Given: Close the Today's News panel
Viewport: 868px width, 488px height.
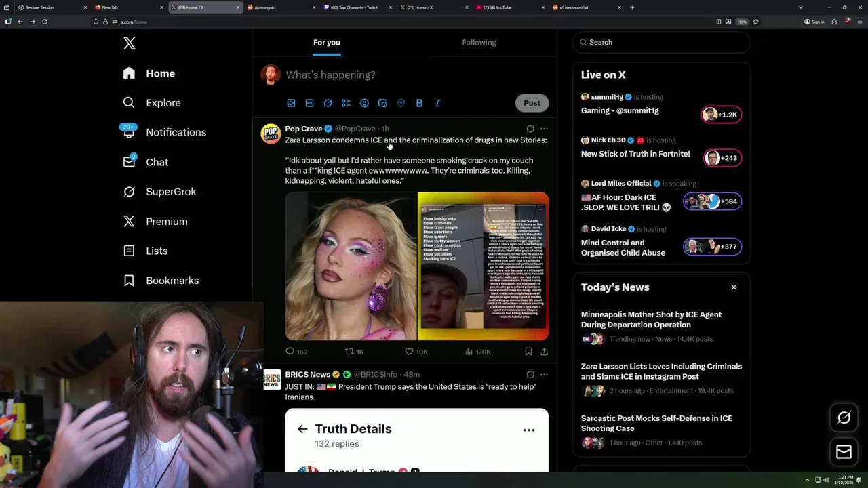Looking at the screenshot, I should click(x=734, y=287).
